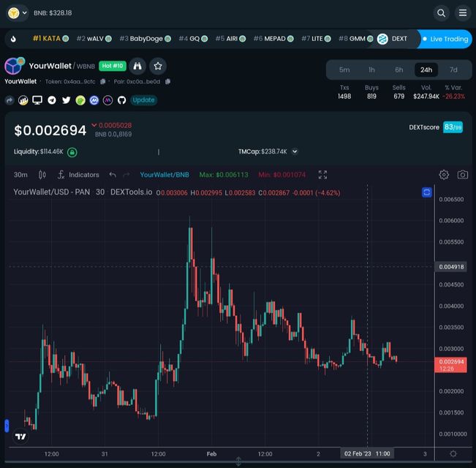The image size is (476, 468).
Task: Open the chart stats icon link
Action: click(x=23, y=100)
